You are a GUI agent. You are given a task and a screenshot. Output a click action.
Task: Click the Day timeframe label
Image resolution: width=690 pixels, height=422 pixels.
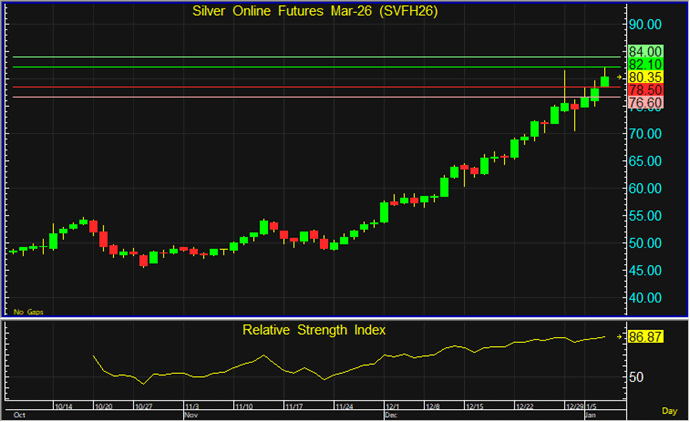(x=669, y=411)
